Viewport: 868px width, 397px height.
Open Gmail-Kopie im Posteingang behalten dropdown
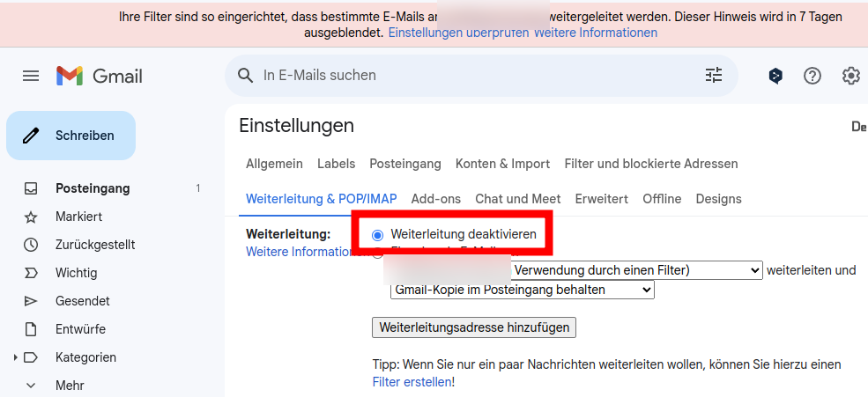[522, 290]
